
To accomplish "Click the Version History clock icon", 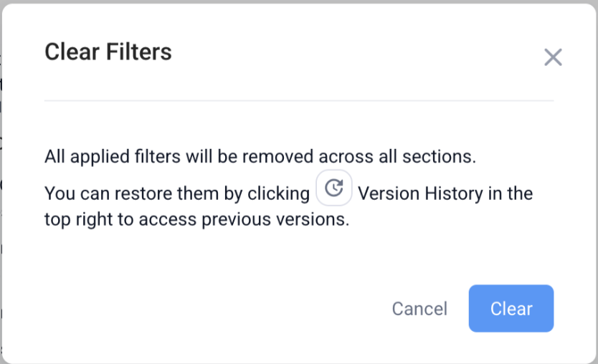I will (x=333, y=188).
